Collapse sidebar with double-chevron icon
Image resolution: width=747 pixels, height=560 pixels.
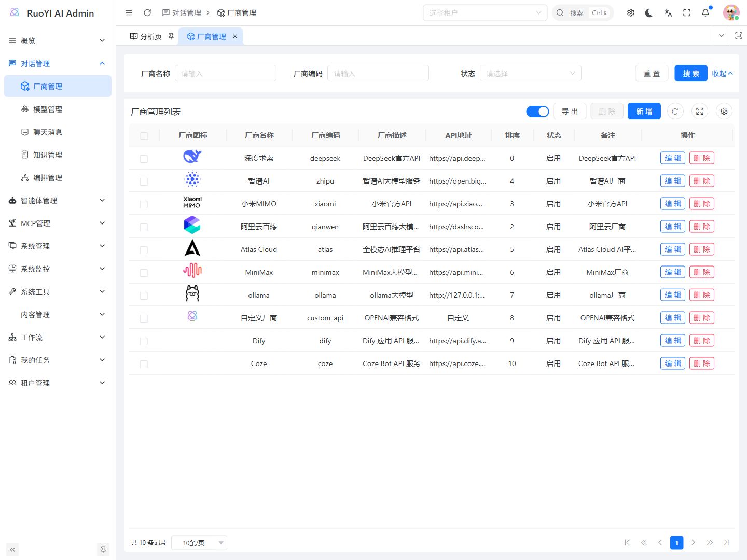point(12,550)
